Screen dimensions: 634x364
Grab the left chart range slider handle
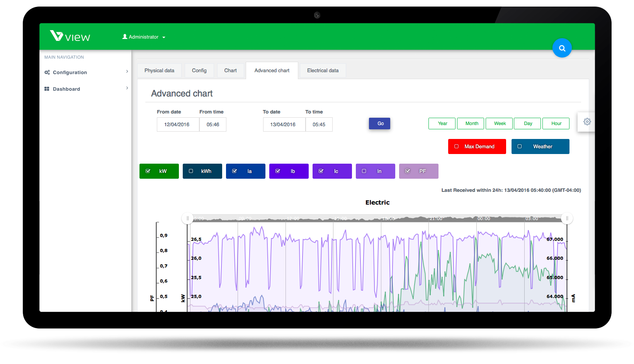188,218
